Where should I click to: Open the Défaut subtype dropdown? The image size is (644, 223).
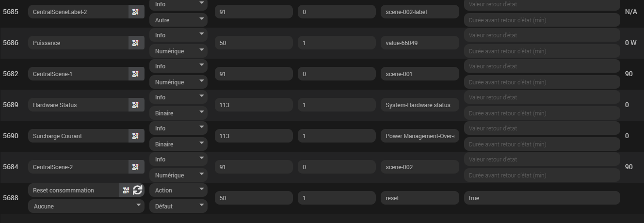click(178, 206)
